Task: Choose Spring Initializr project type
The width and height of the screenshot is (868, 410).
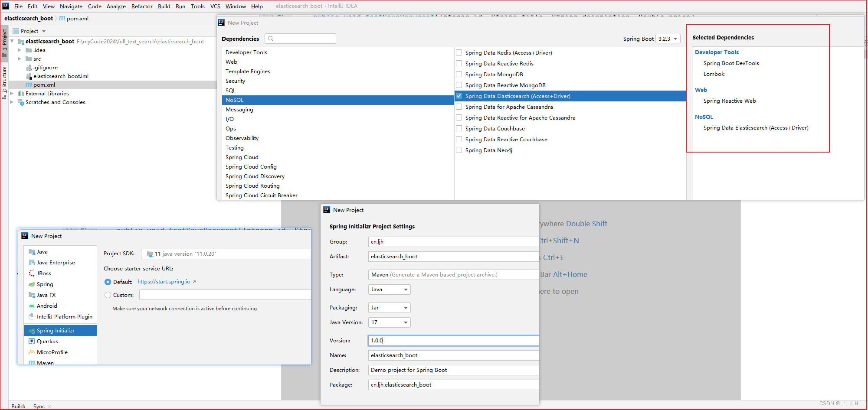Action: pos(60,331)
